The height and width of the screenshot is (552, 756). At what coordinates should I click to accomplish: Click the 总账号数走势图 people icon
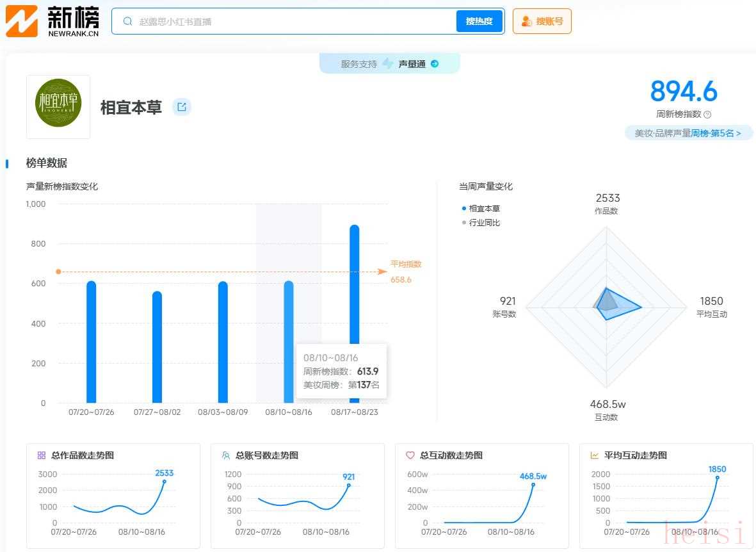click(225, 455)
